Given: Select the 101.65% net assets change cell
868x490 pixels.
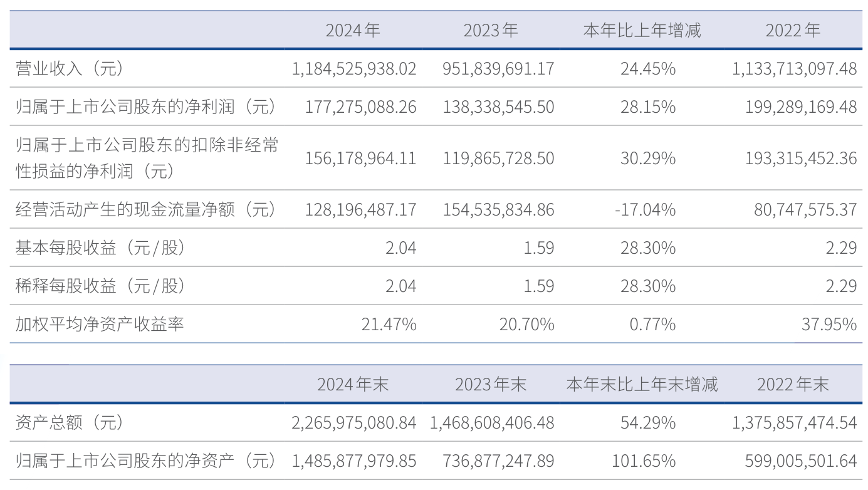Looking at the screenshot, I should [x=644, y=462].
